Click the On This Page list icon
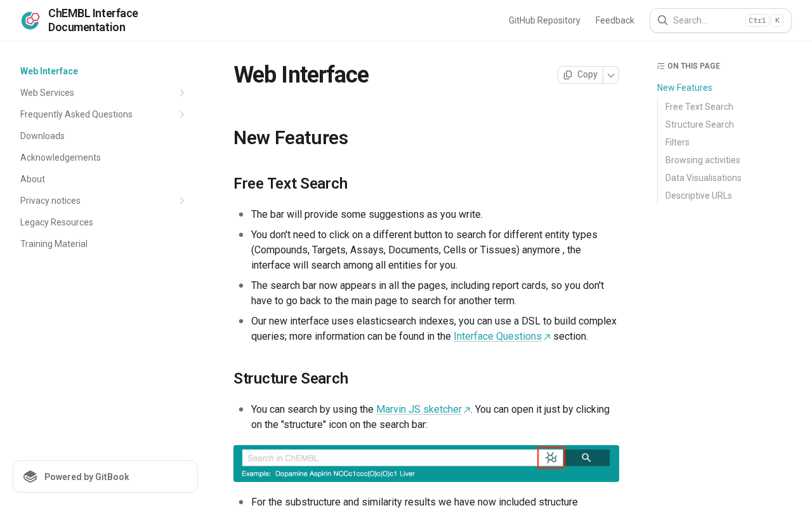The height and width of the screenshot is (508, 812). click(661, 66)
